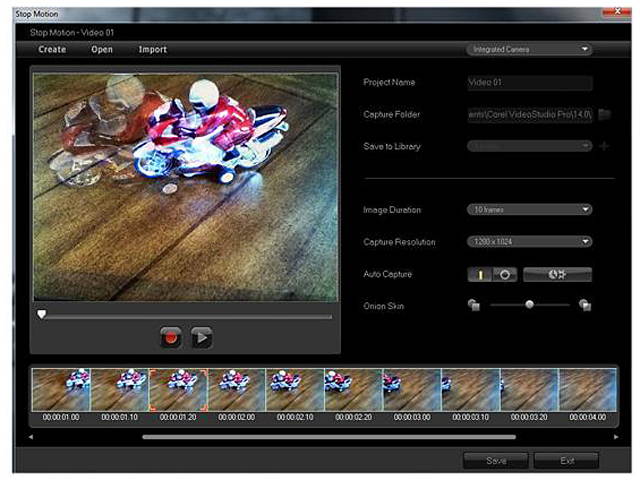
Task: Click the Capture Folder path field
Action: pyautogui.click(x=529, y=115)
